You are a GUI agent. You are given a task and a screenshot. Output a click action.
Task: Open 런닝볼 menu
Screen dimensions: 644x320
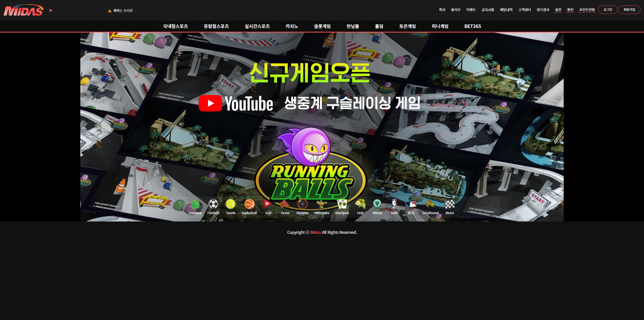pyautogui.click(x=353, y=26)
